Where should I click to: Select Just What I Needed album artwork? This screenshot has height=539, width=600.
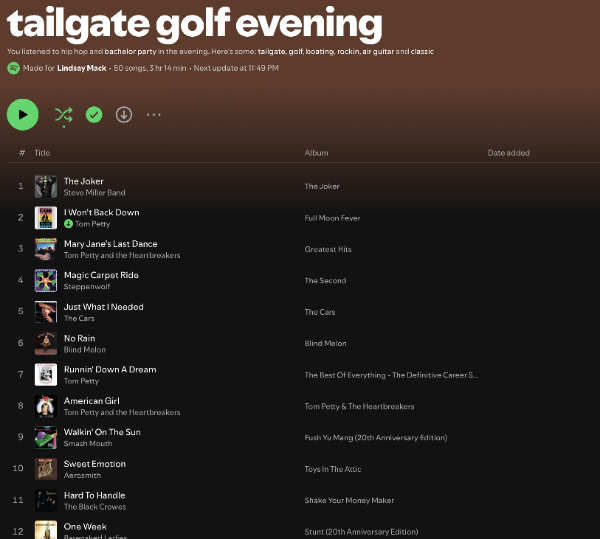46,312
